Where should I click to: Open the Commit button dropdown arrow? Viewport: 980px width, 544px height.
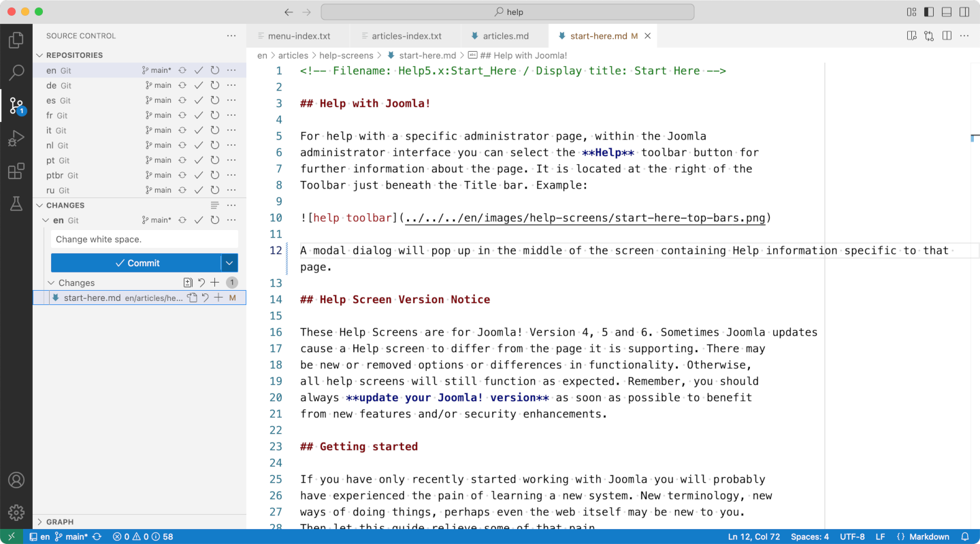[229, 263]
